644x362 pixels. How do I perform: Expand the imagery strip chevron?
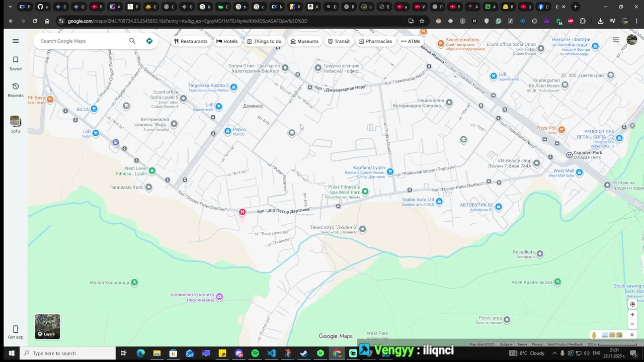pyautogui.click(x=632, y=335)
